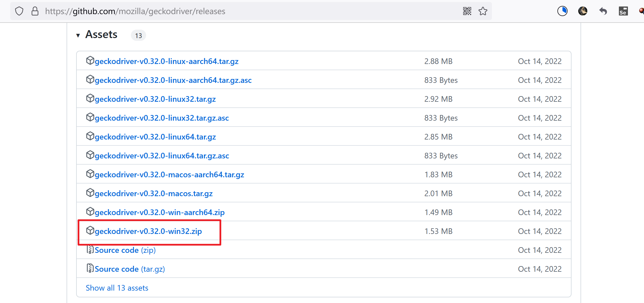Click package icon beside linux64.tar.gz.asc
Image resolution: width=644 pixels, height=303 pixels.
click(x=90, y=155)
